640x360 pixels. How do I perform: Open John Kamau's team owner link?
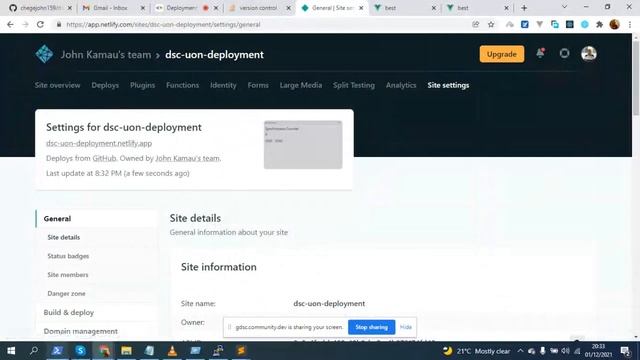click(x=187, y=158)
